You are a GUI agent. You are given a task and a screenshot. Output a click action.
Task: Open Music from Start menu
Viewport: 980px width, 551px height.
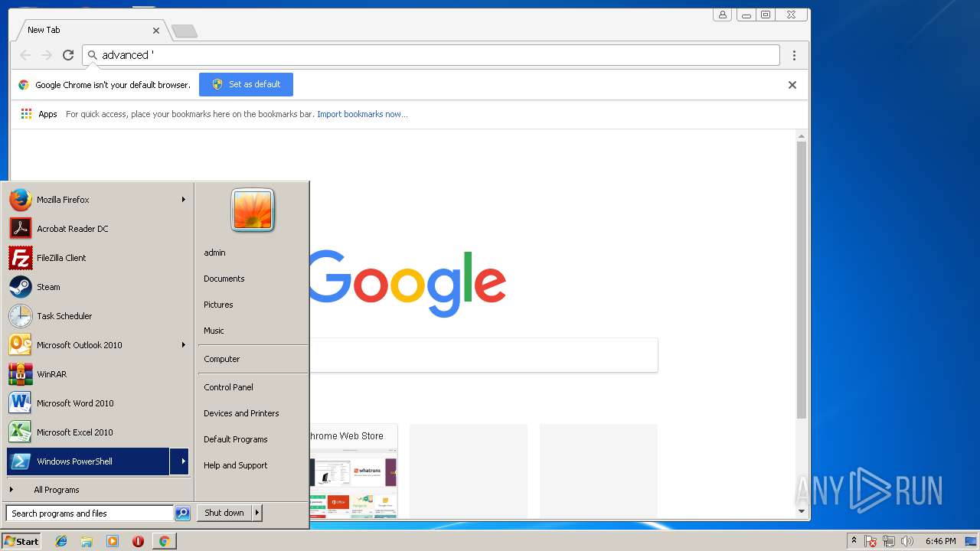coord(214,331)
